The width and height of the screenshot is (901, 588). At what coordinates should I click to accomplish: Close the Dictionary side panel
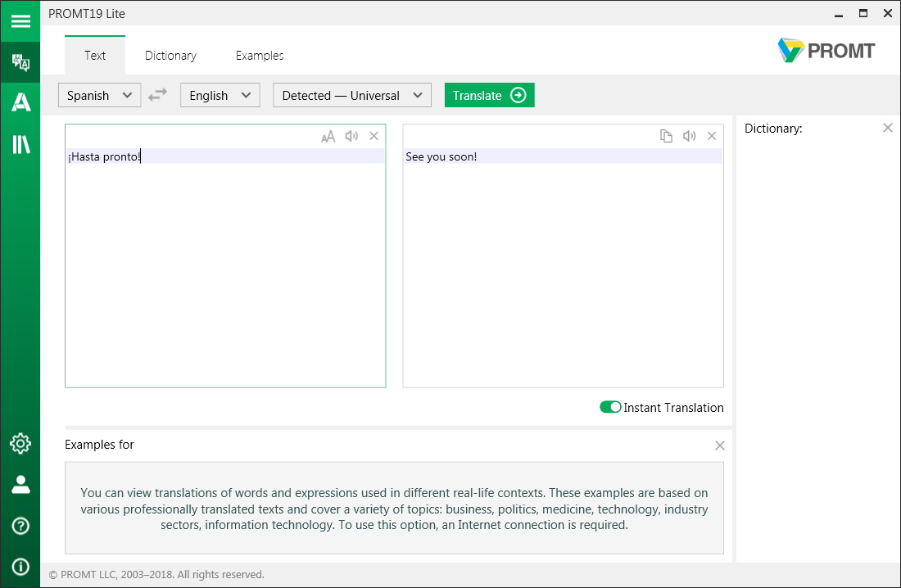click(887, 128)
